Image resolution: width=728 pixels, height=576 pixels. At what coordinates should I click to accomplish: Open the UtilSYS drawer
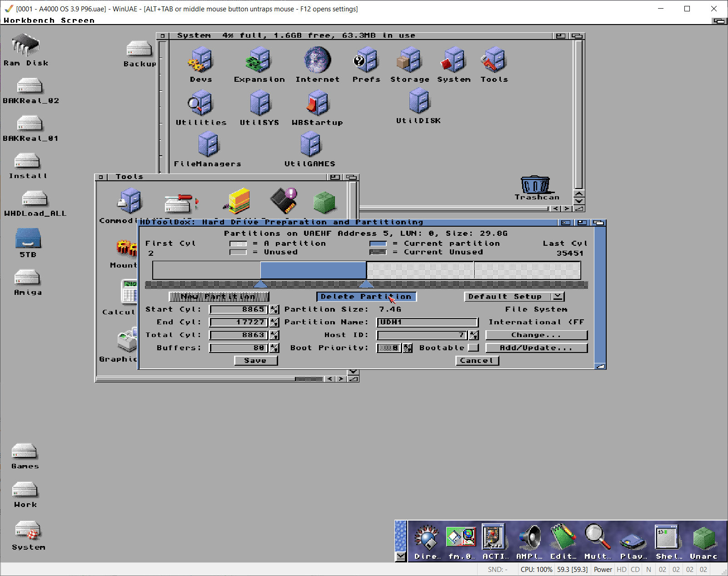pyautogui.click(x=260, y=103)
